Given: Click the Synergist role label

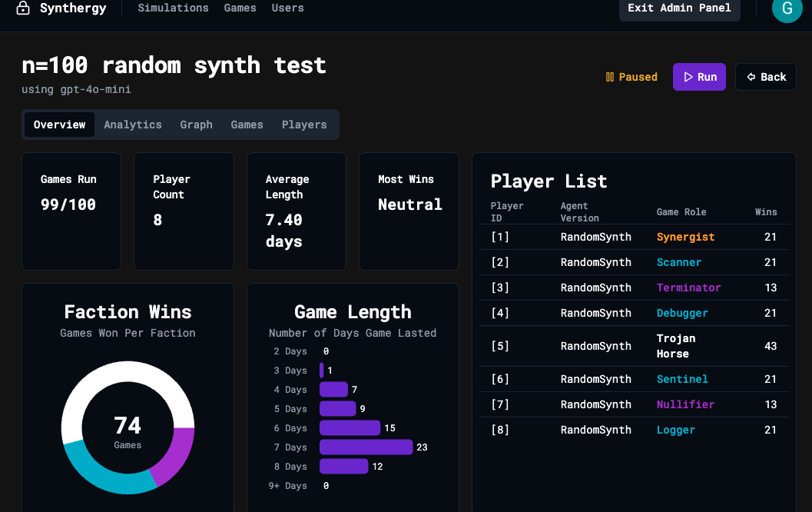Looking at the screenshot, I should point(685,237).
